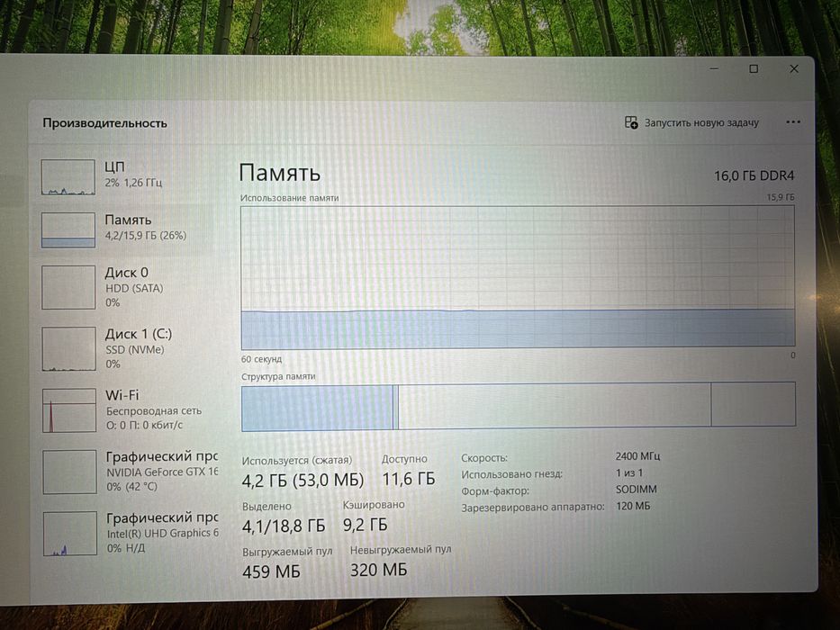Click the Используется value 4,2 ГБ (53,0 МБ)
The height and width of the screenshot is (630, 840).
point(303,481)
